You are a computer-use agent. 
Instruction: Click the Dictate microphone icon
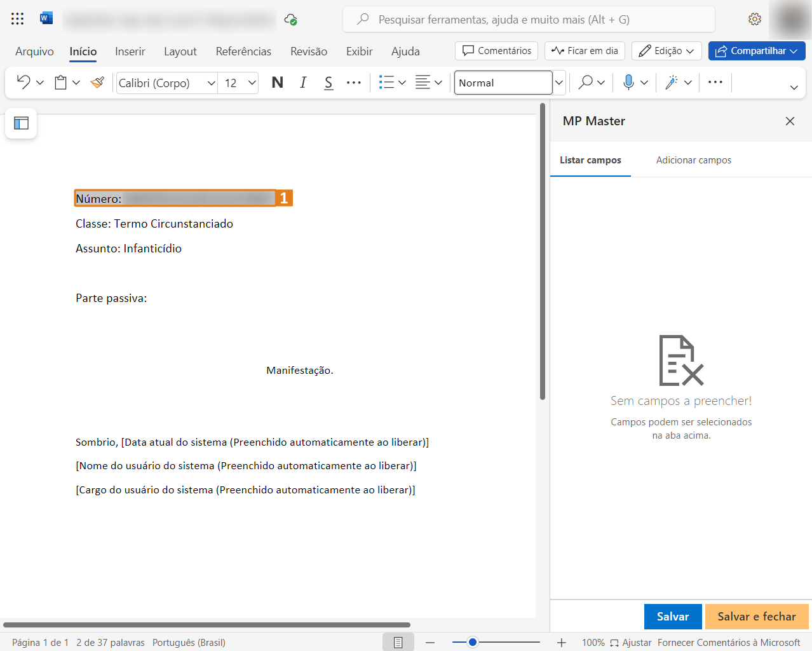(628, 82)
